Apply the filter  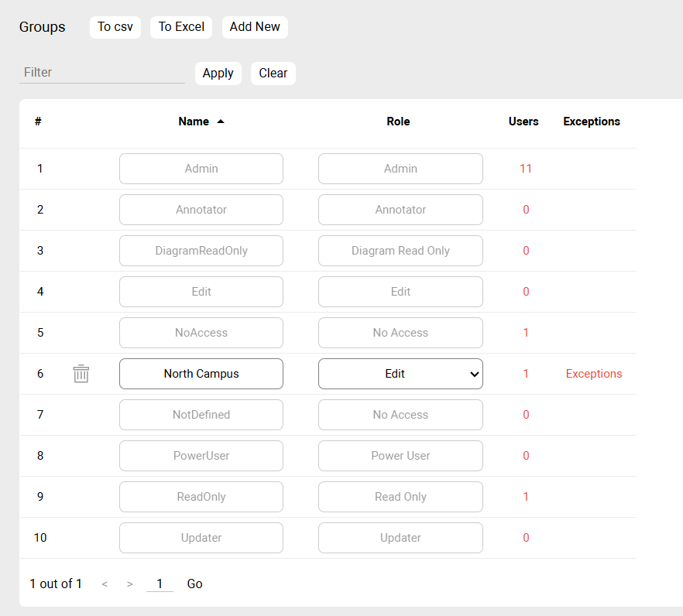pos(218,74)
